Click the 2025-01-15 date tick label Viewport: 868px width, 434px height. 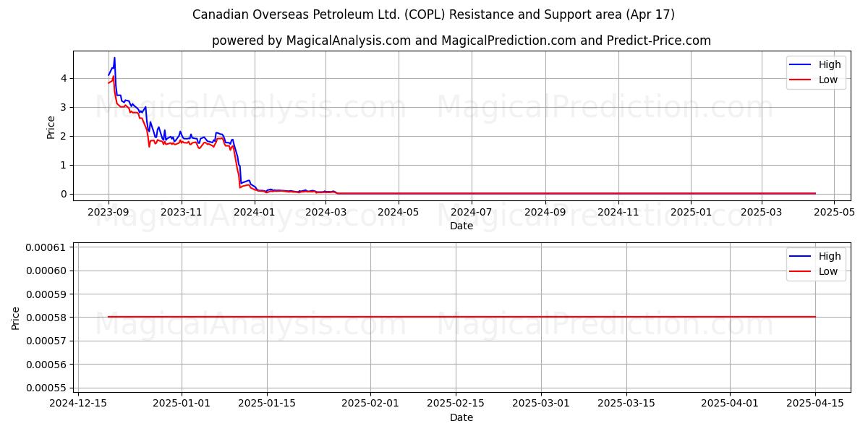[x=267, y=403]
